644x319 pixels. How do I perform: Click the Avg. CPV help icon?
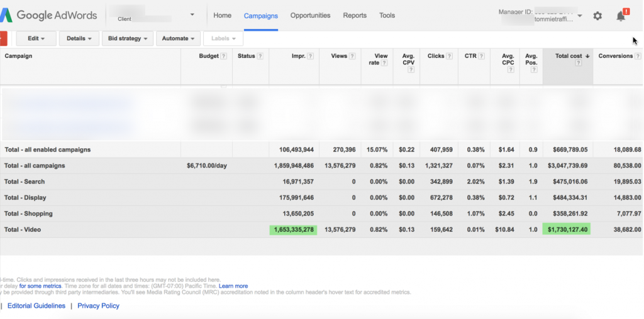pos(411,70)
